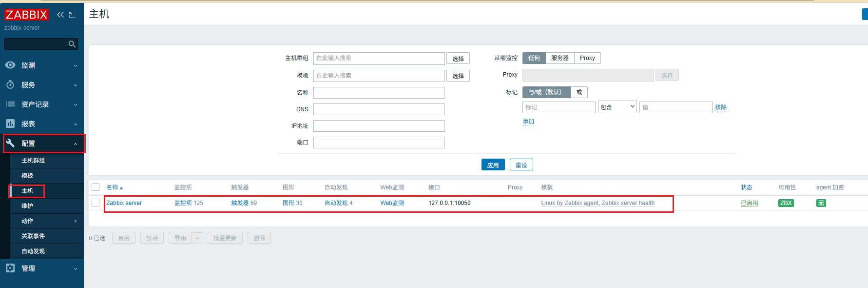868x288 pixels.
Task: Open 自动发现 link in host row
Action: point(336,203)
